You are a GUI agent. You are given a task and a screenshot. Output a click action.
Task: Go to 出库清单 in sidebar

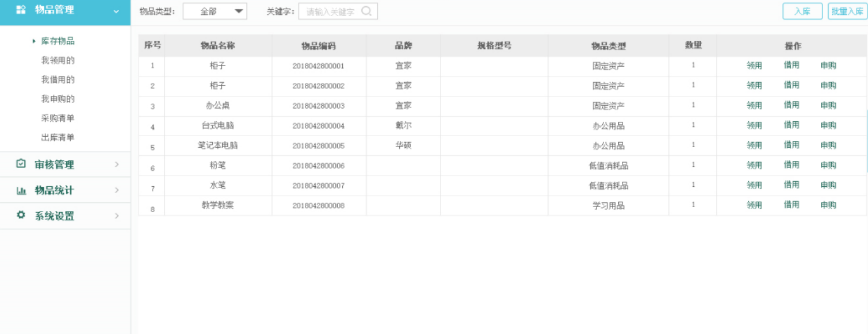58,138
